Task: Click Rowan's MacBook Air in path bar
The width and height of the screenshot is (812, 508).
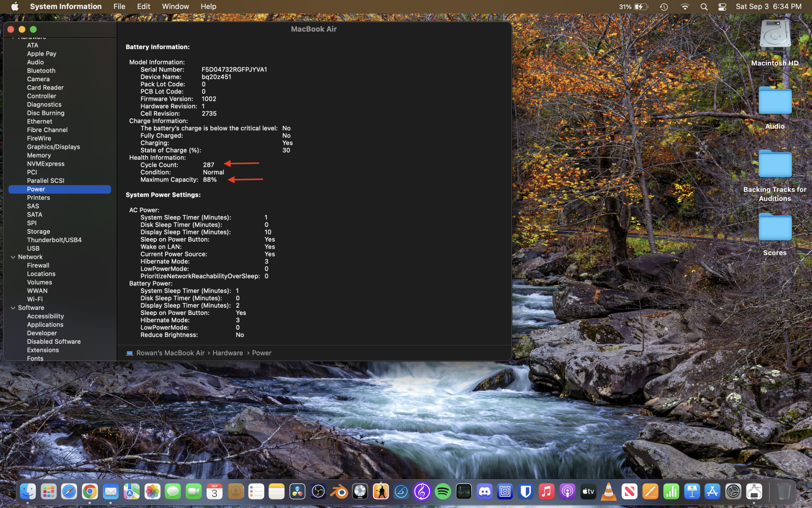Action: [x=170, y=353]
